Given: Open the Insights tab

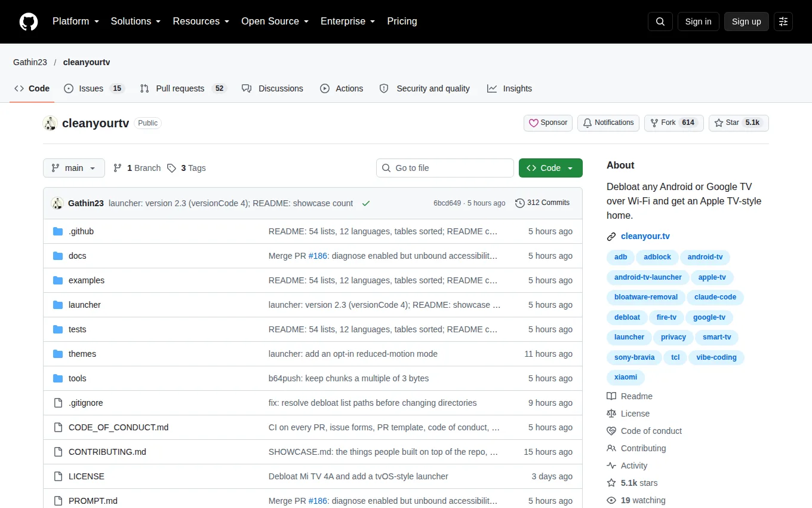Looking at the screenshot, I should (x=509, y=88).
